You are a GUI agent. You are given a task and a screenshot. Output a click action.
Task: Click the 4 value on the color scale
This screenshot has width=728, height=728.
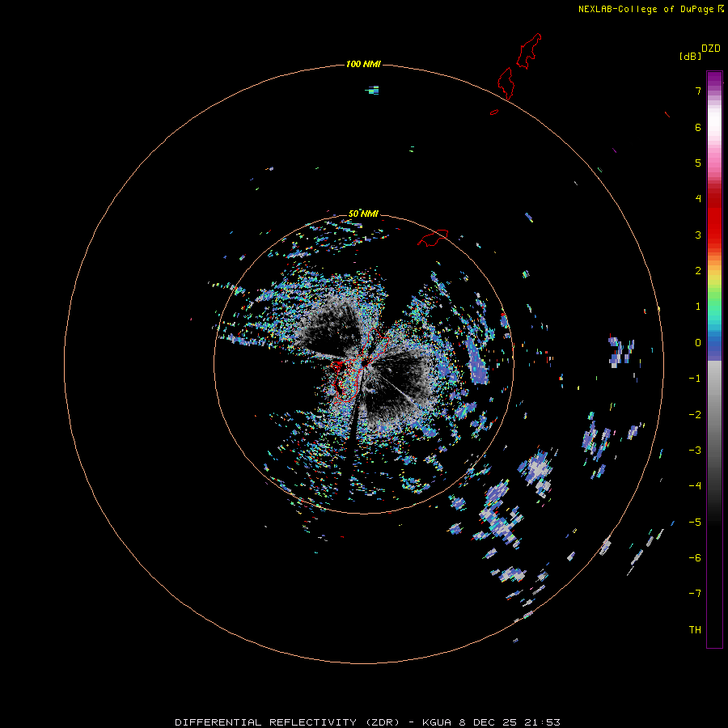(697, 199)
